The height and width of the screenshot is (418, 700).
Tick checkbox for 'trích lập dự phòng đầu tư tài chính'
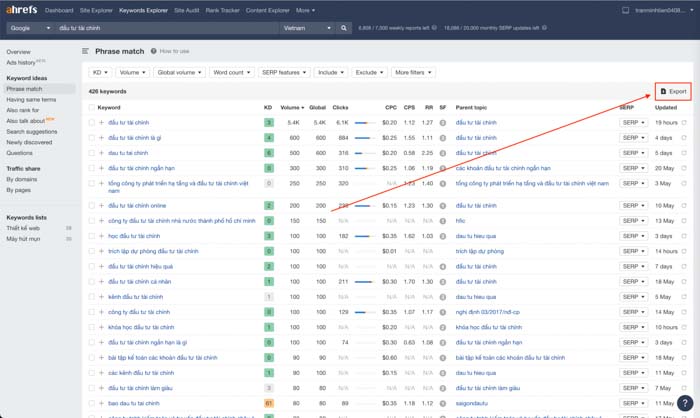pos(92,251)
